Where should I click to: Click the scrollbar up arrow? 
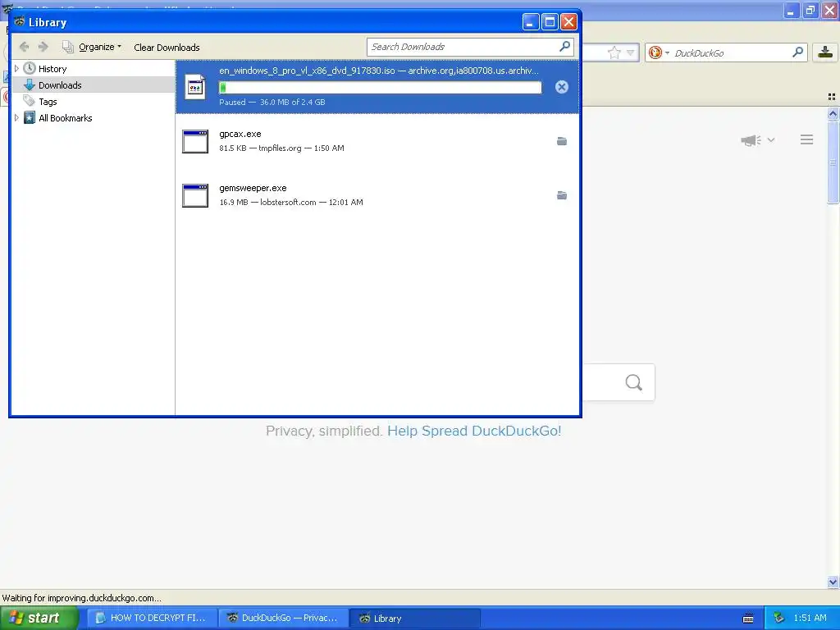pos(833,113)
